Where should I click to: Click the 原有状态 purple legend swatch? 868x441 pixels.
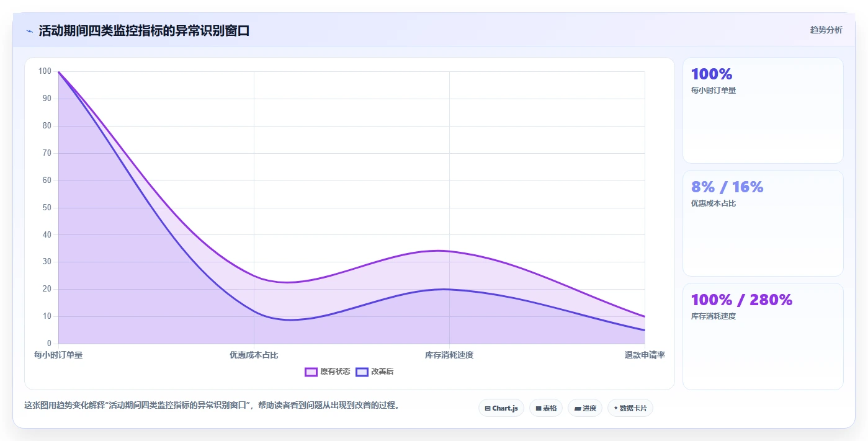(x=311, y=372)
